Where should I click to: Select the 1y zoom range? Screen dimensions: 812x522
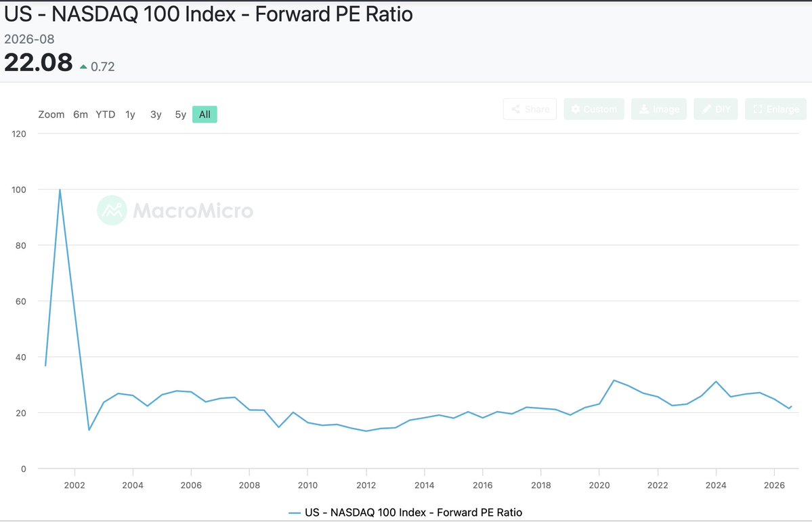tap(130, 114)
